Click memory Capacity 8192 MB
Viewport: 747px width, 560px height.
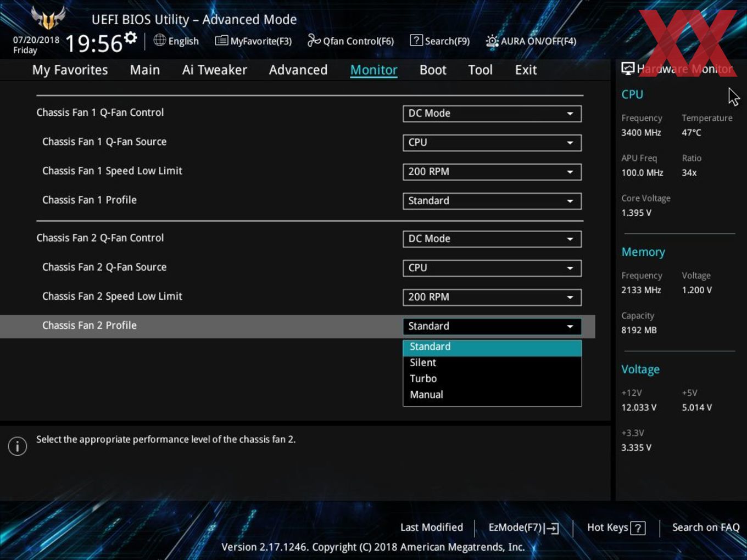[639, 331]
